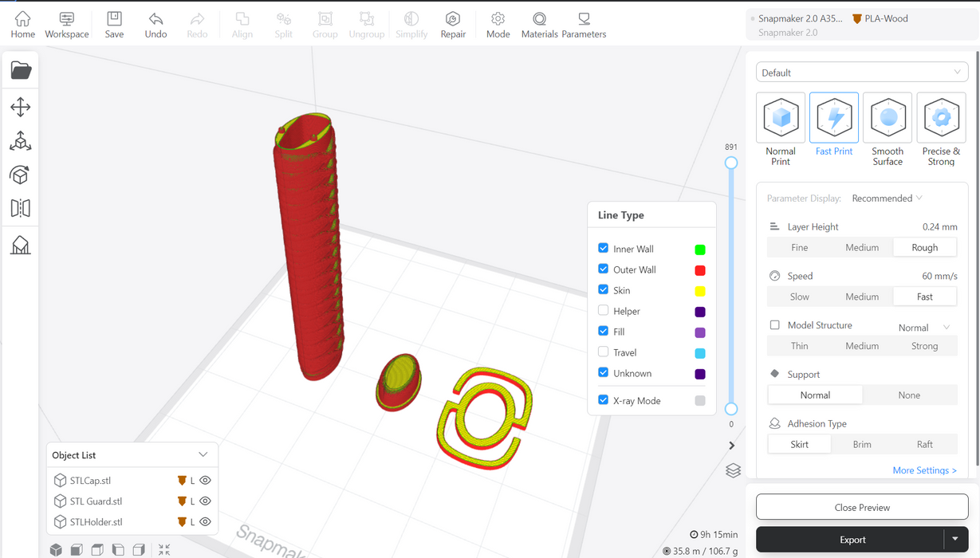The width and height of the screenshot is (980, 558).
Task: Select the Move tool in left sidebar
Action: (21, 107)
